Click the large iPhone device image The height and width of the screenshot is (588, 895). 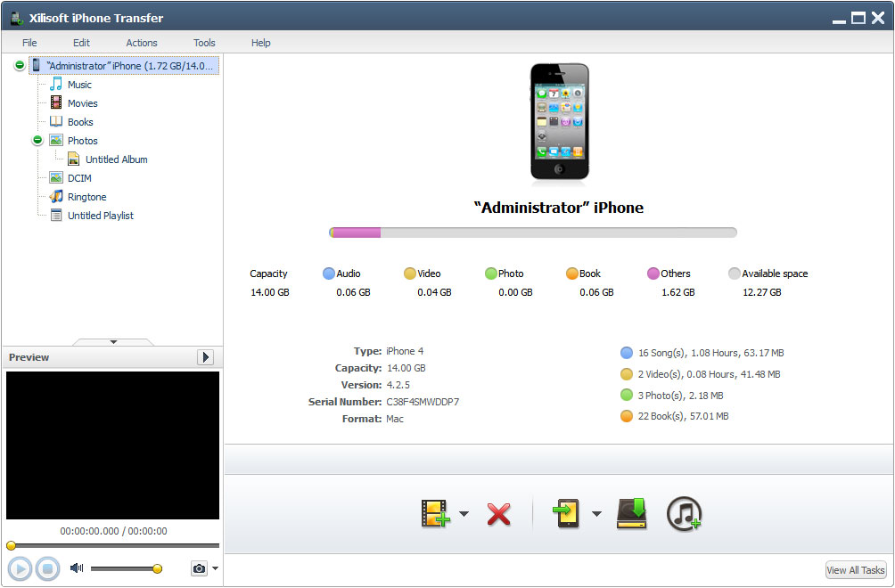coord(560,122)
